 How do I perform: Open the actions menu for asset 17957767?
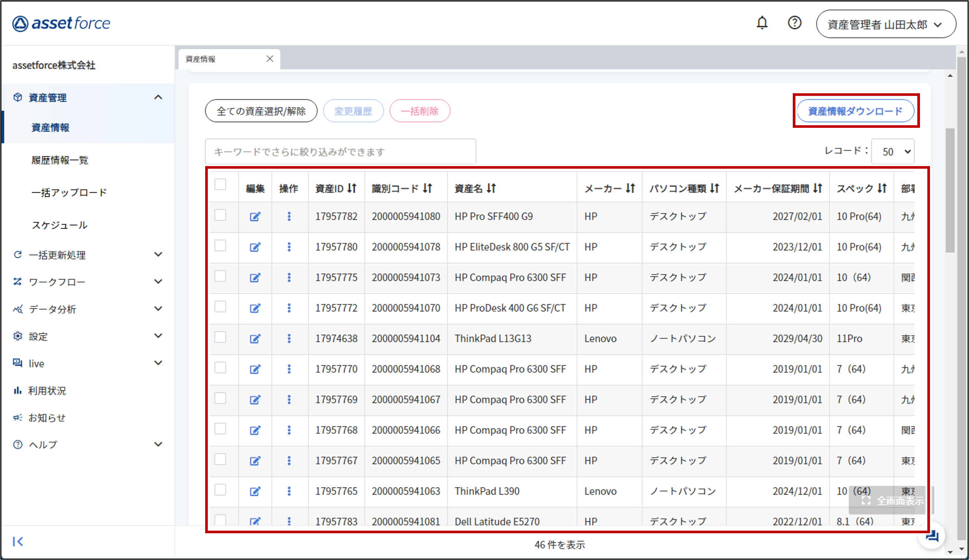(289, 460)
